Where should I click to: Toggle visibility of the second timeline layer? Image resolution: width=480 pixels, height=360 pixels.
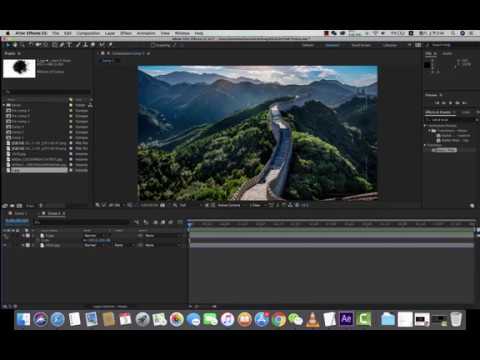point(5,245)
